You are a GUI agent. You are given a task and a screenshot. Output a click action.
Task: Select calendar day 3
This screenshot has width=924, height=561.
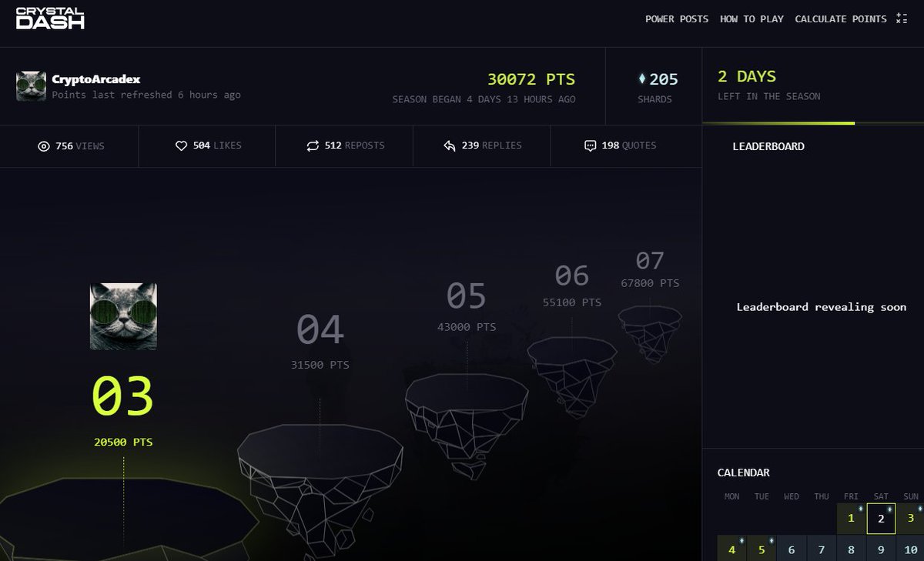click(910, 519)
